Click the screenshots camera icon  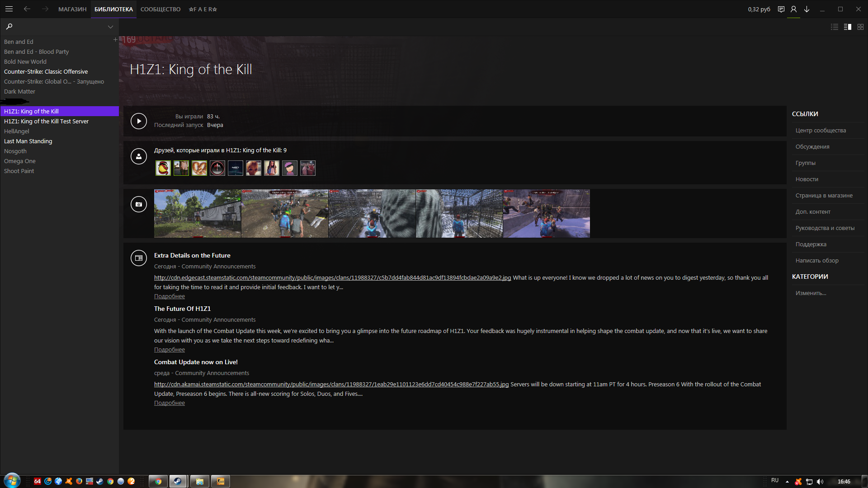tap(139, 204)
